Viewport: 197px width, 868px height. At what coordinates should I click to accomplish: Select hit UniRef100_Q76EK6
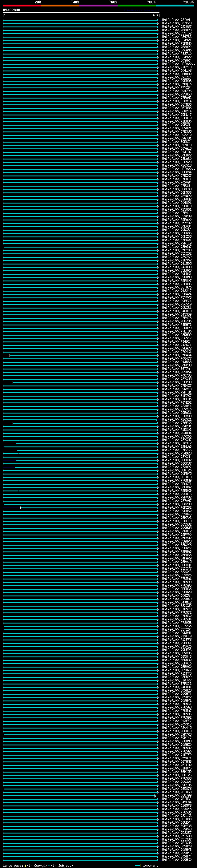pyautogui.click(x=177, y=423)
